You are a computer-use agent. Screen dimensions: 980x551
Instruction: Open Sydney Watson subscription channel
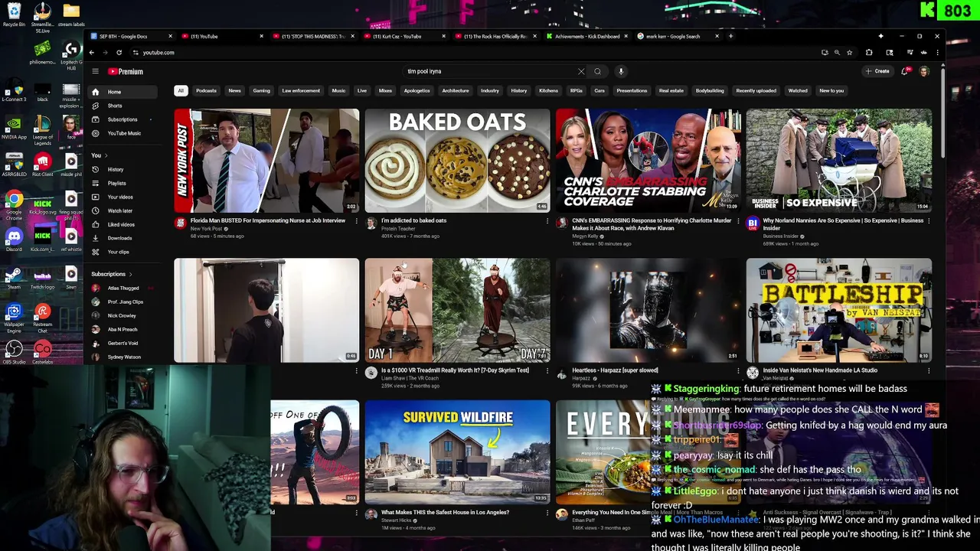(123, 357)
